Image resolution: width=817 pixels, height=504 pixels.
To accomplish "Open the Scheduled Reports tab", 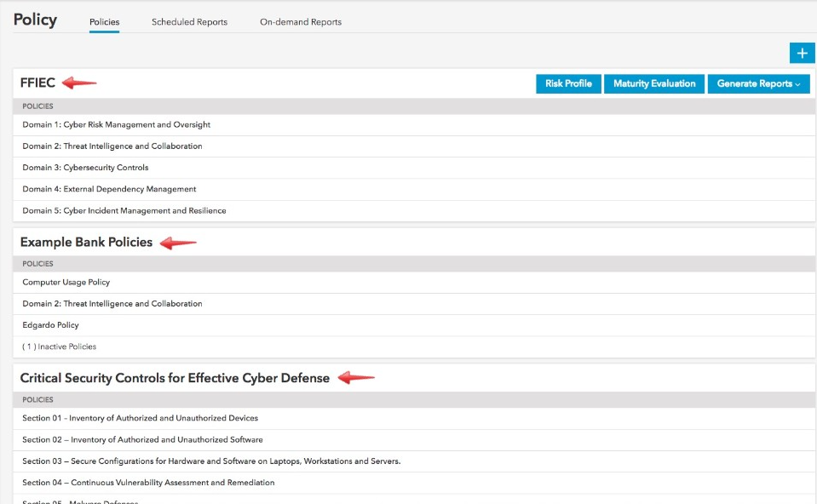I will point(190,22).
